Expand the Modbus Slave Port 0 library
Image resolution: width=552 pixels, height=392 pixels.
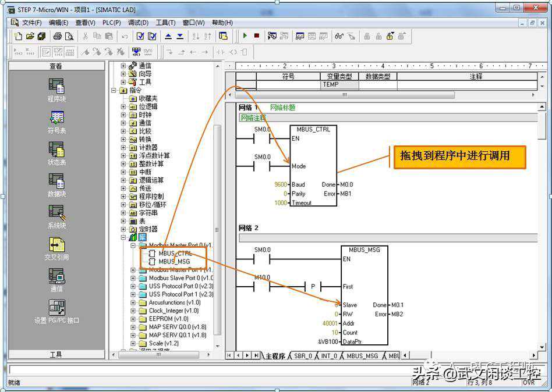(x=133, y=278)
